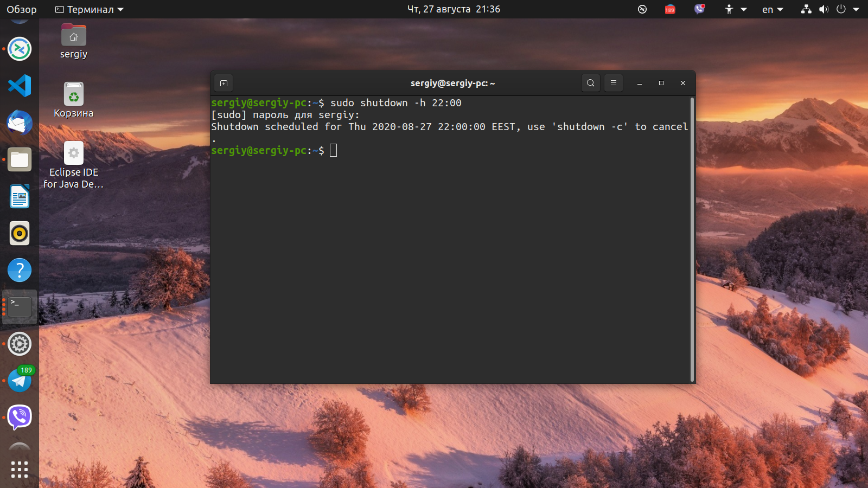Open the clock and calendar panel

454,9
